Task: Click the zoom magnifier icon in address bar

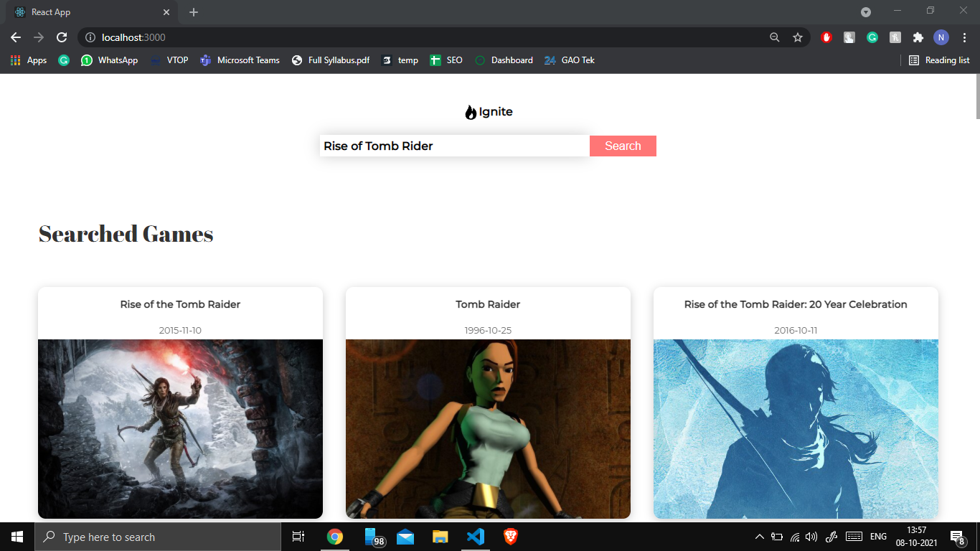Action: pyautogui.click(x=775, y=37)
